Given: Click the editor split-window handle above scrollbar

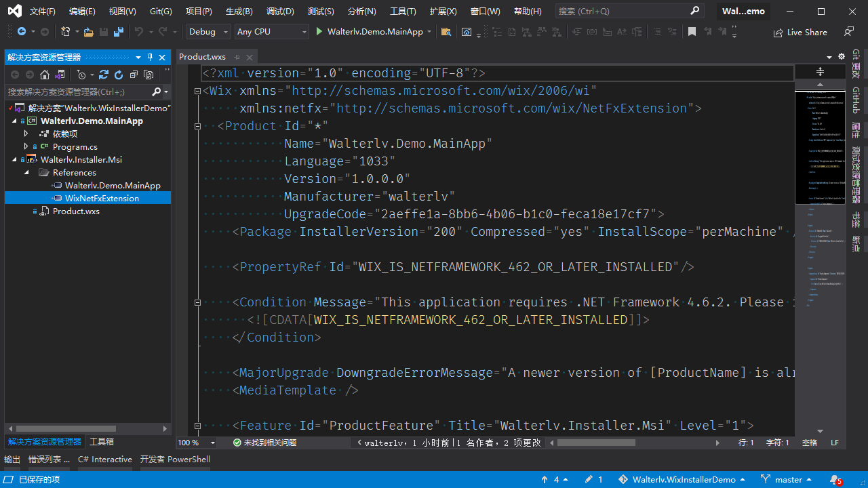Looking at the screenshot, I should (x=820, y=71).
